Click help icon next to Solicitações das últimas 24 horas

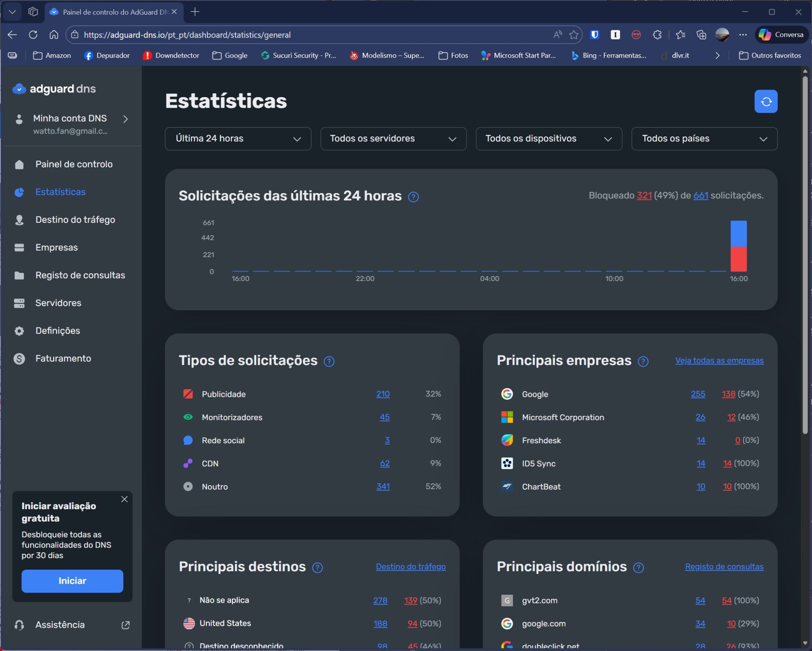(x=413, y=197)
